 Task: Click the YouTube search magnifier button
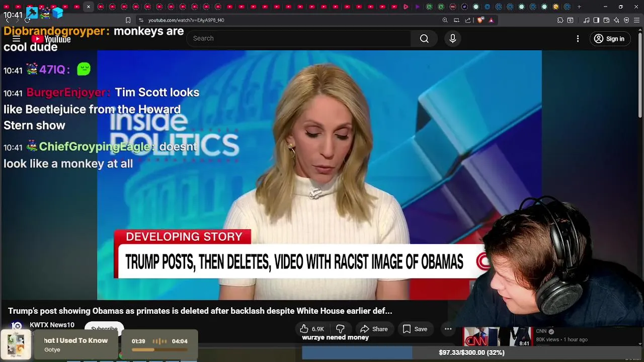click(424, 39)
